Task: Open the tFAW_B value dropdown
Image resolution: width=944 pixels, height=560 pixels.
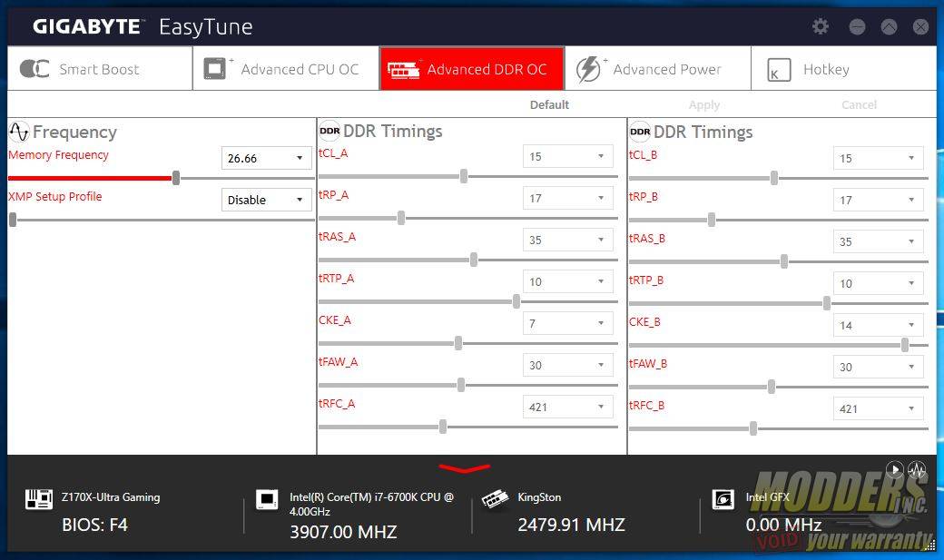Action: 879,367
